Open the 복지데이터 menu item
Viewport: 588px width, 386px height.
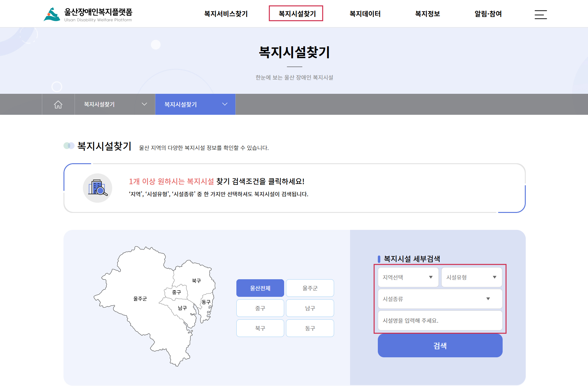pos(365,14)
